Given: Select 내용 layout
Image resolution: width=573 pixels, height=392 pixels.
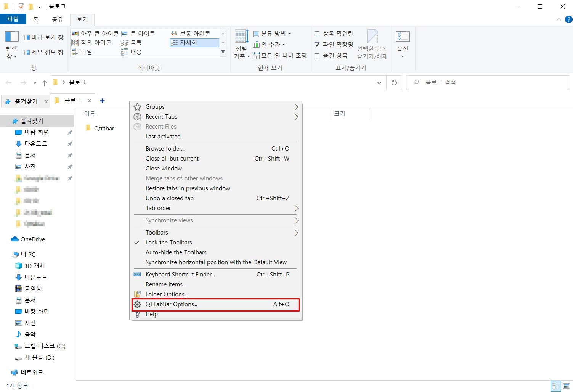Looking at the screenshot, I should pos(132,52).
